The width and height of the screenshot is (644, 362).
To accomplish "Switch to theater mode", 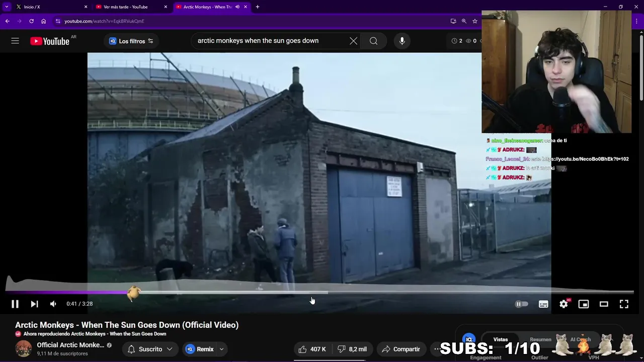I will (x=604, y=304).
